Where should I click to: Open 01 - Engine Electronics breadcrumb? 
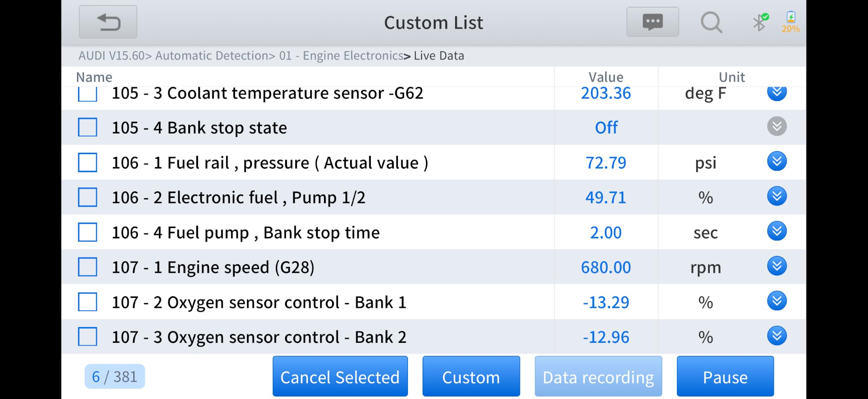(x=341, y=56)
